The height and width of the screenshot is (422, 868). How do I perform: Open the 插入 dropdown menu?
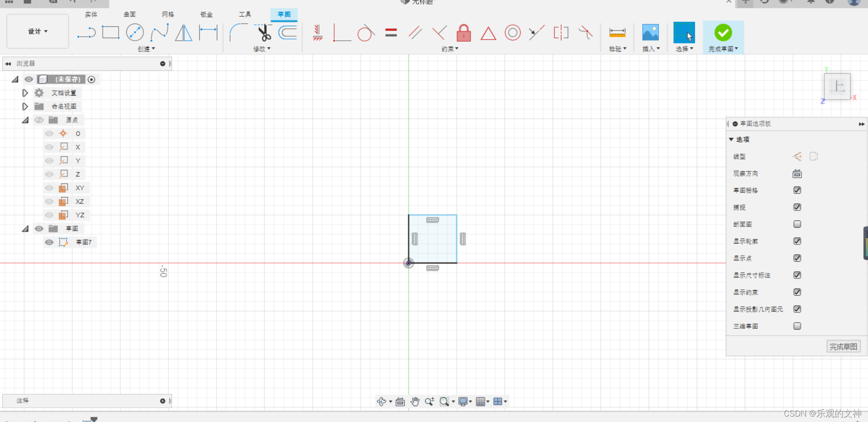click(x=651, y=49)
